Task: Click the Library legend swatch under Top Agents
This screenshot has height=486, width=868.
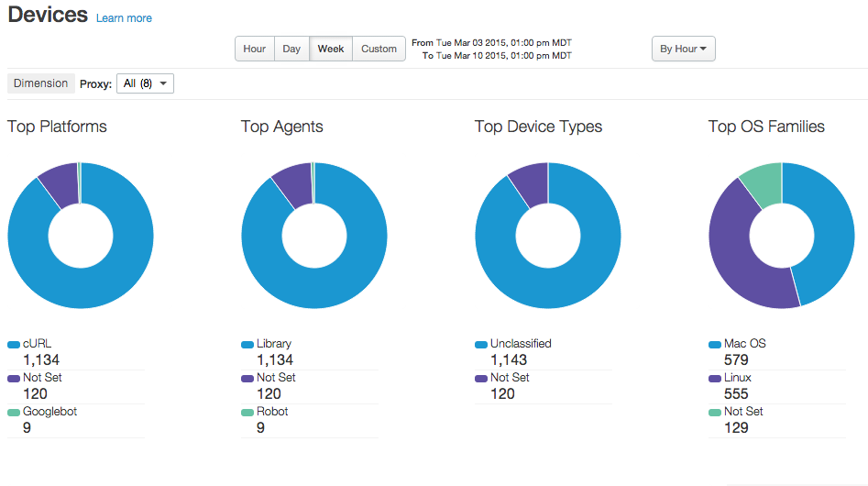Action: coord(247,345)
